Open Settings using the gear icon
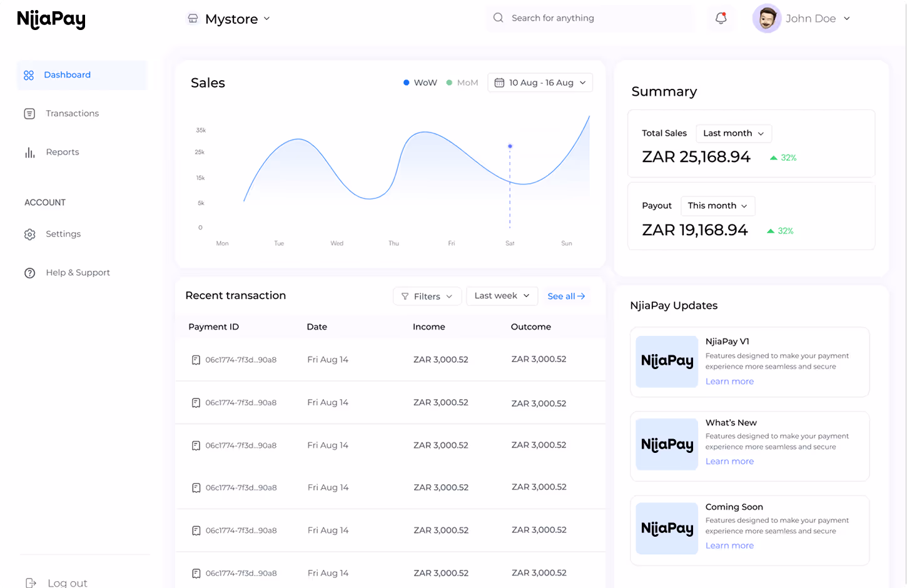 29,234
